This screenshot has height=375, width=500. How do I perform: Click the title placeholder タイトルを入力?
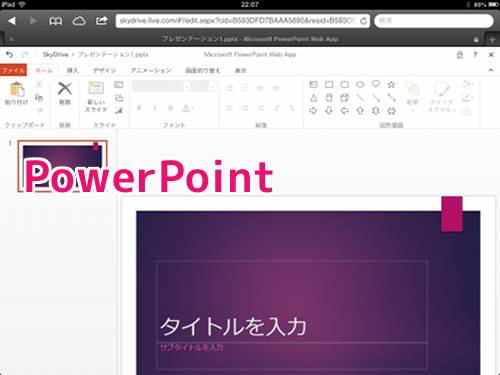pos(292,301)
